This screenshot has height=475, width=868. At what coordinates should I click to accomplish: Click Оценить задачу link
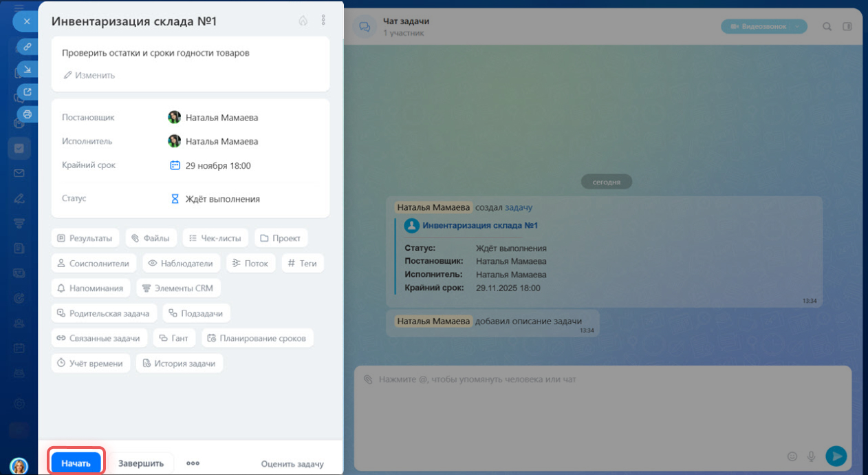292,464
